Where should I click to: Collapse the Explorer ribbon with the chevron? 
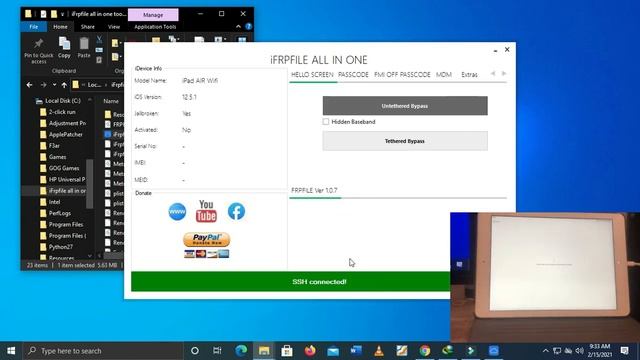point(238,27)
